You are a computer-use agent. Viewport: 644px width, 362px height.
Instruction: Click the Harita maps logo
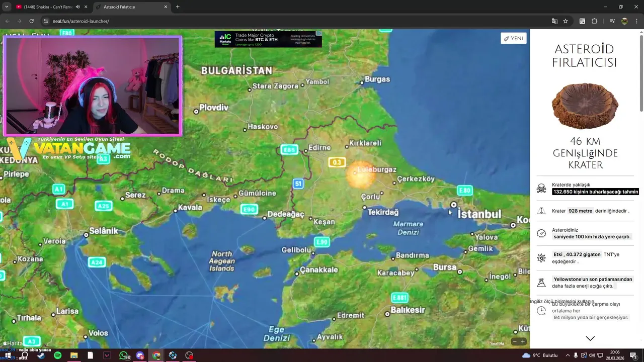13,343
